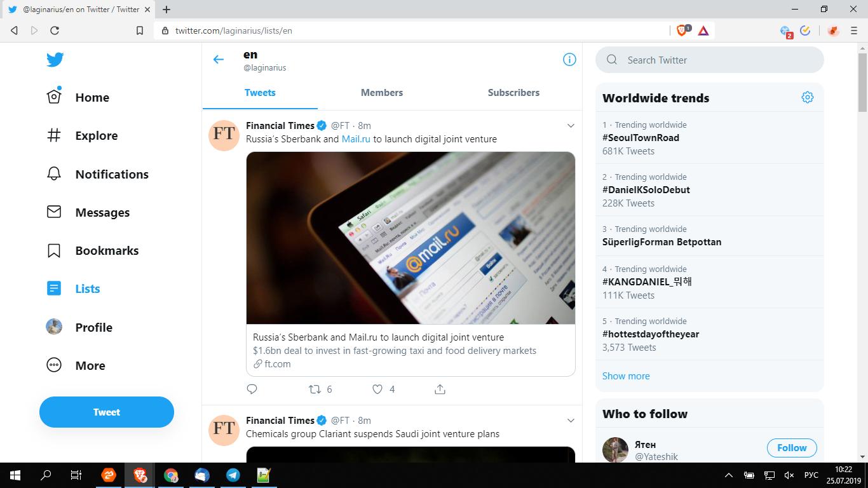868x488 pixels.
Task: Click the Windows taskbar search icon
Action: coord(46,475)
